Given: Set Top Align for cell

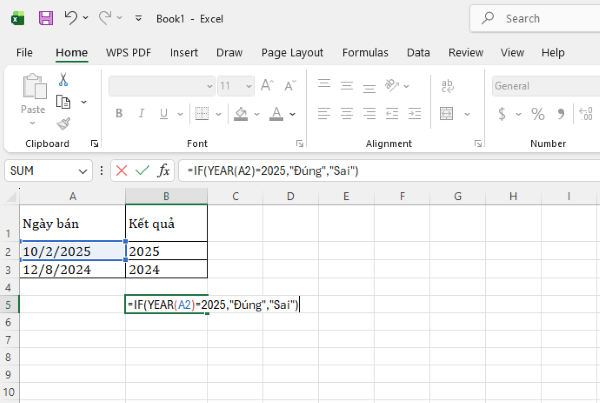Looking at the screenshot, I should pos(324,84).
